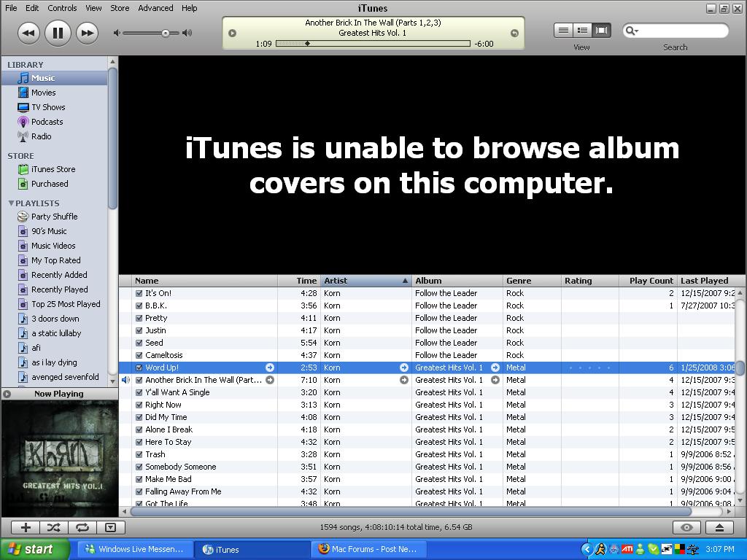Click left arrow in the now-playing display
Viewport: 747px width, 560px height.
(232, 33)
